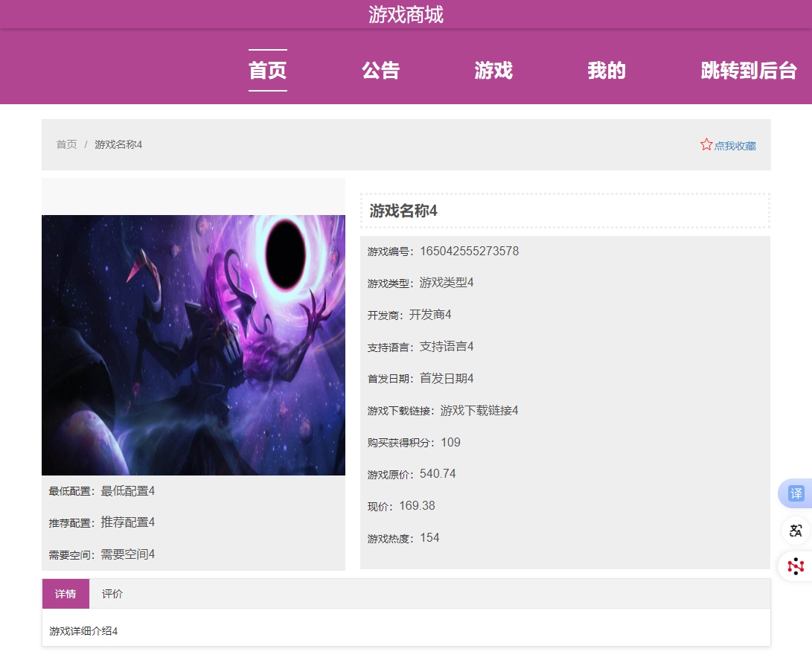This screenshot has width=812, height=666.
Task: Select the 详情 details tab
Action: click(65, 594)
